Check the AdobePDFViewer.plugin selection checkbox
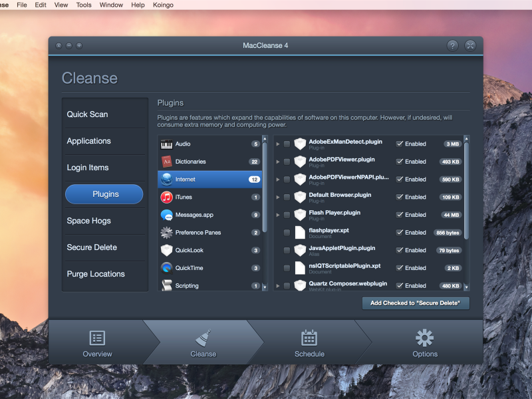 tap(287, 162)
